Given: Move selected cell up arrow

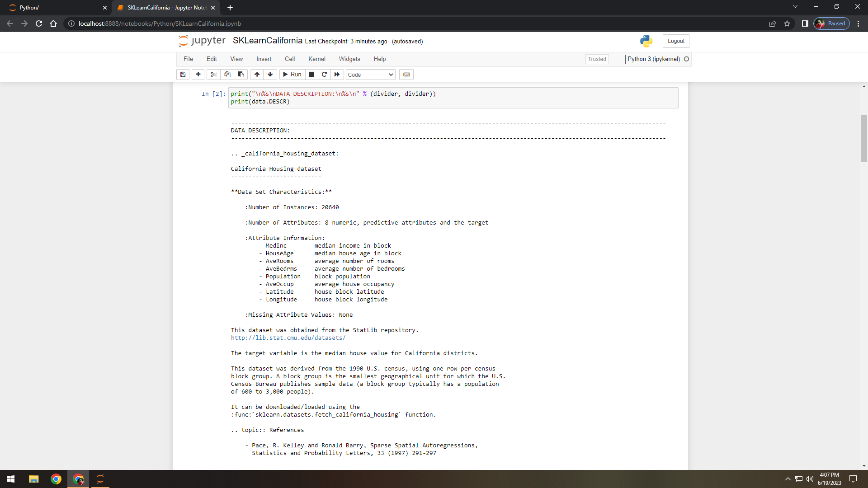Looking at the screenshot, I should (x=257, y=75).
